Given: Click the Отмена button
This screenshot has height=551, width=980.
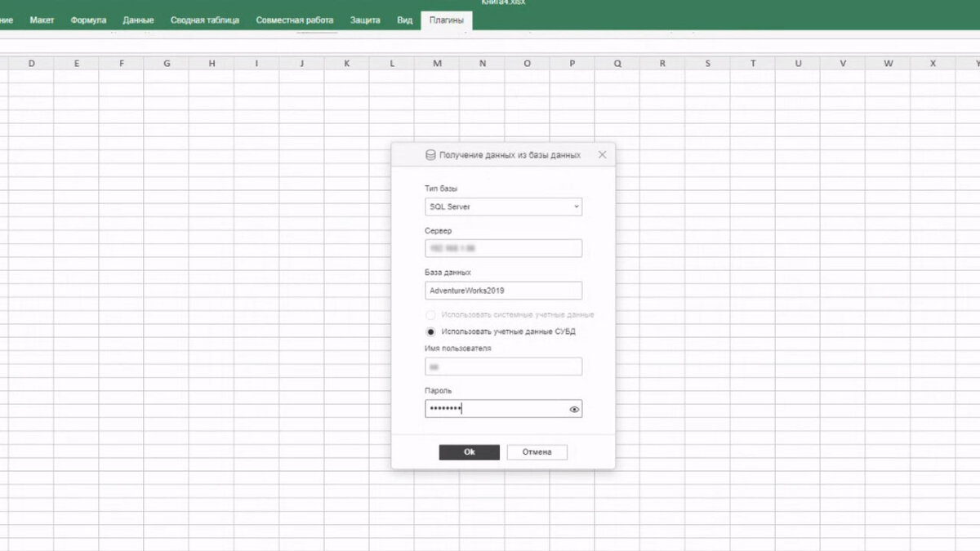Looking at the screenshot, I should pos(537,452).
